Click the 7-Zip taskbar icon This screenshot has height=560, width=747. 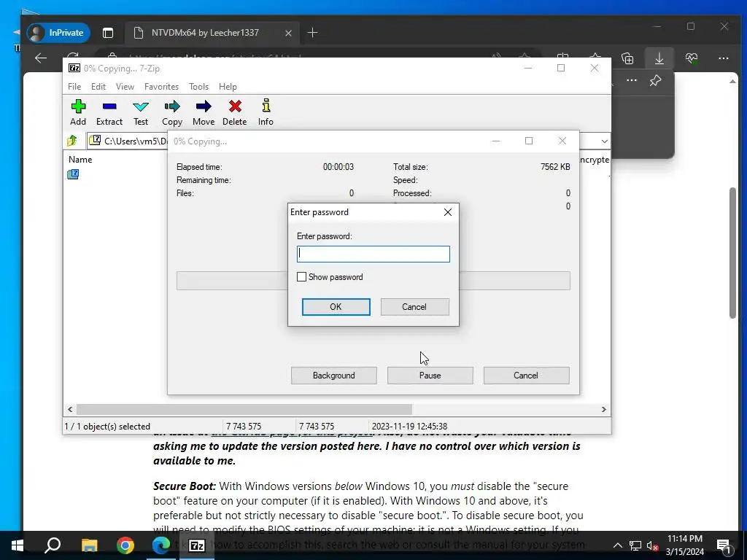point(197,545)
